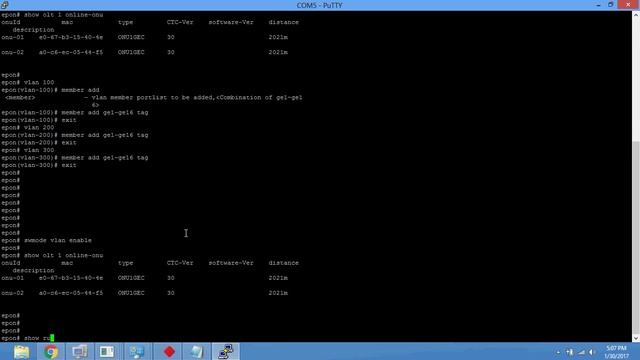
Task: Launch Google Chrome from the taskbar
Action: [x=51, y=351]
